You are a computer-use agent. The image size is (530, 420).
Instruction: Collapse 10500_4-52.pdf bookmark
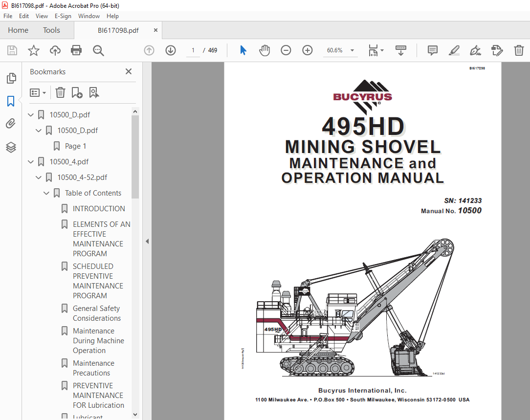pos(39,177)
